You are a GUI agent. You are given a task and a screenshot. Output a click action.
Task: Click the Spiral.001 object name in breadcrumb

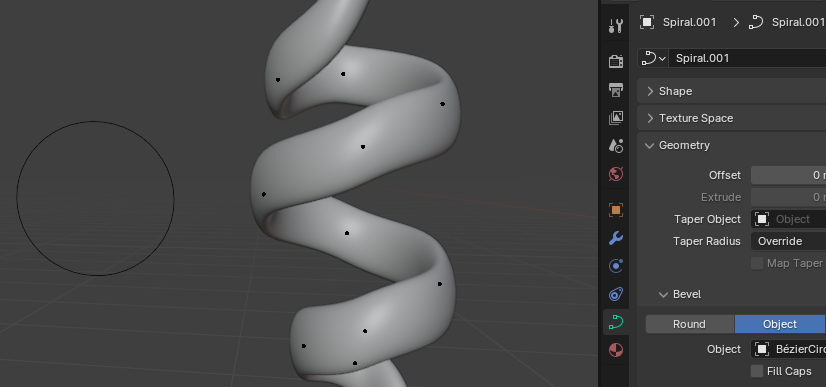pyautogui.click(x=690, y=22)
